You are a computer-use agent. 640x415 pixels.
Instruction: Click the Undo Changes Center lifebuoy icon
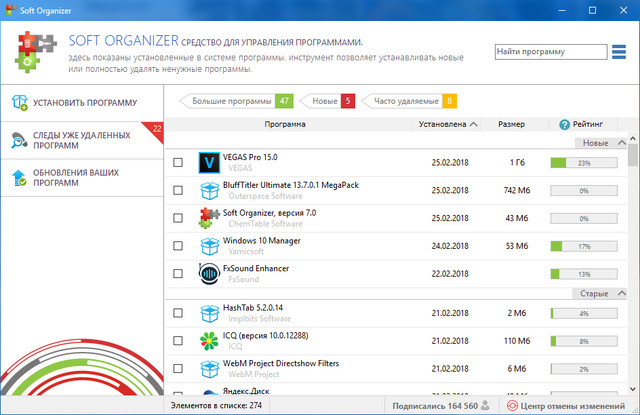pos(513,406)
